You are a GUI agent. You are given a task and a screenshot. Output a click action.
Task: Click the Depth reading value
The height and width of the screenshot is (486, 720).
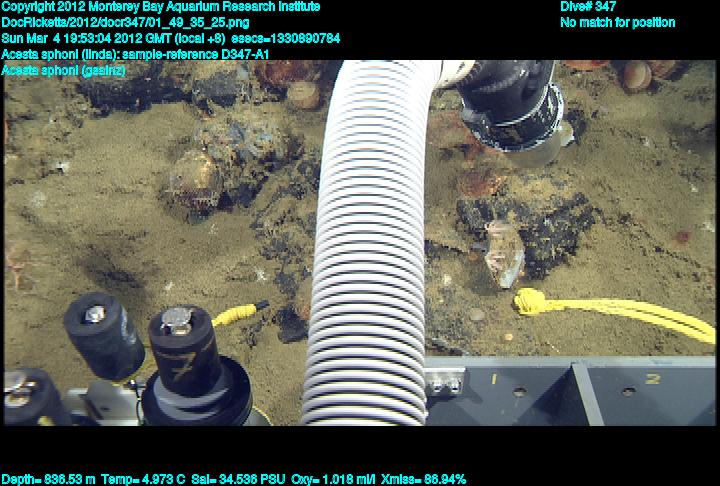[x=48, y=479]
